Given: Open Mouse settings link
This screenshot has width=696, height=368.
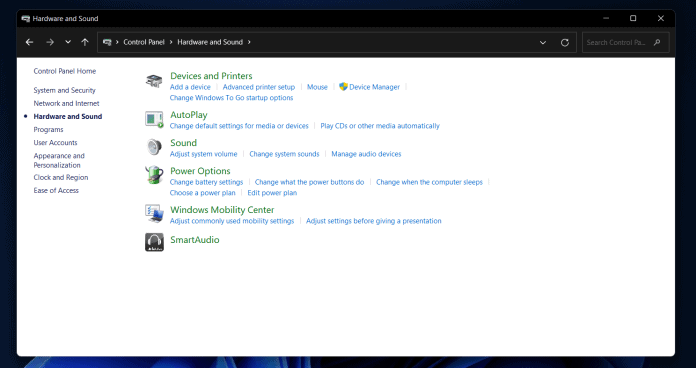Looking at the screenshot, I should pos(317,87).
